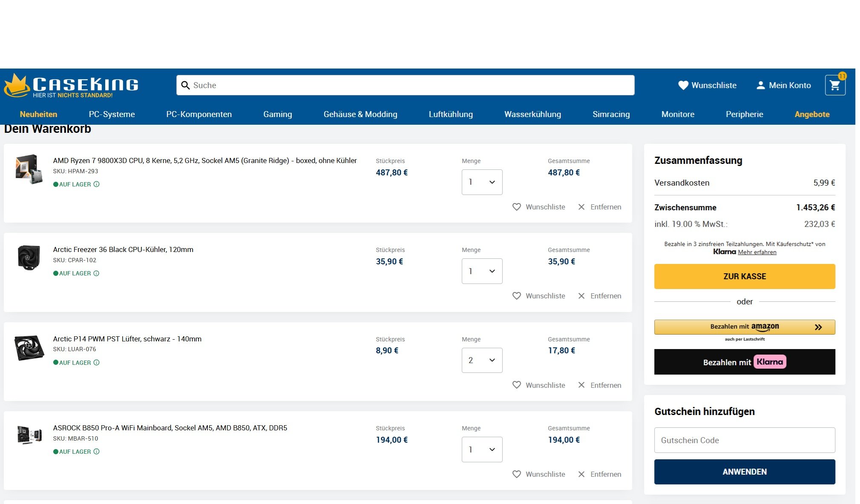Screen dimensions: 860x504
Task: Open Mein Konto user icon
Action: (760, 86)
